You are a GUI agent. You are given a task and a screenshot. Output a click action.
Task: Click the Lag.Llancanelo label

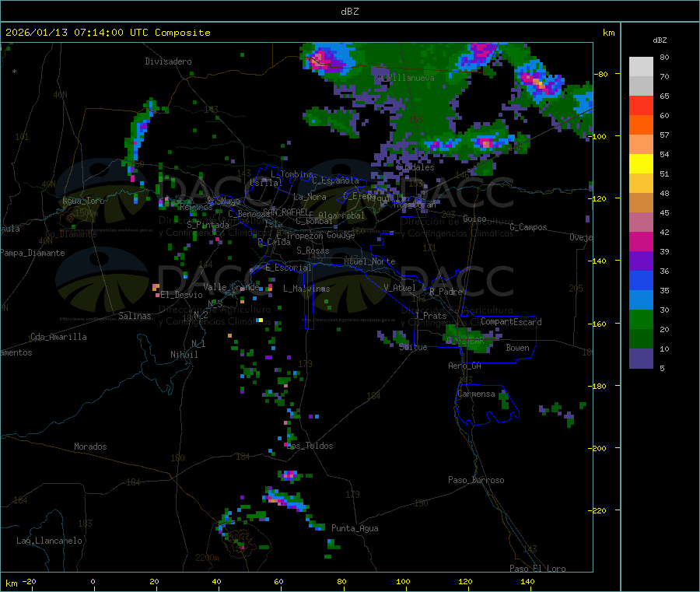pos(50,541)
